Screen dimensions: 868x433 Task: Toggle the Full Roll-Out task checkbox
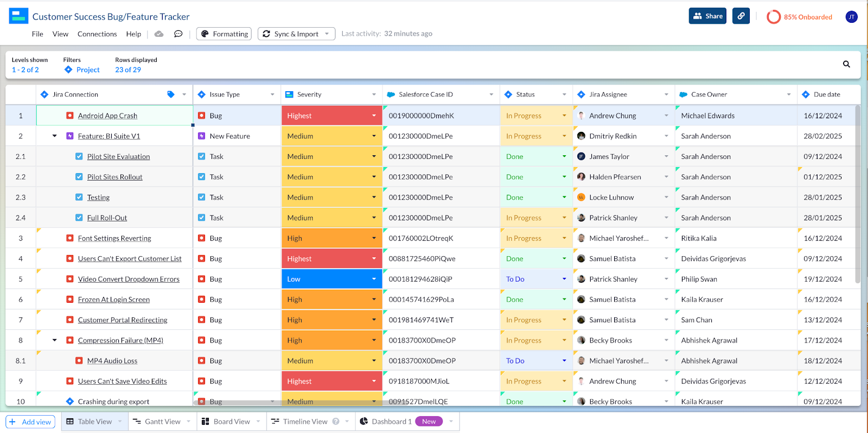point(79,218)
